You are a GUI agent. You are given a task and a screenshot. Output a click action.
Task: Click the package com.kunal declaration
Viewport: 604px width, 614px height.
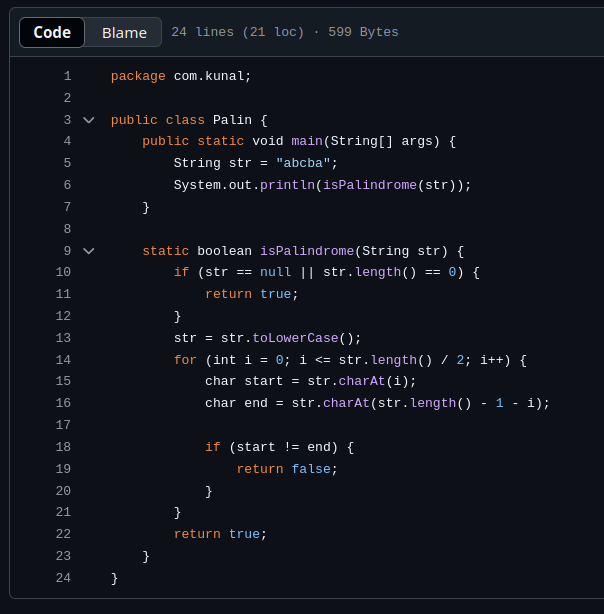(181, 76)
